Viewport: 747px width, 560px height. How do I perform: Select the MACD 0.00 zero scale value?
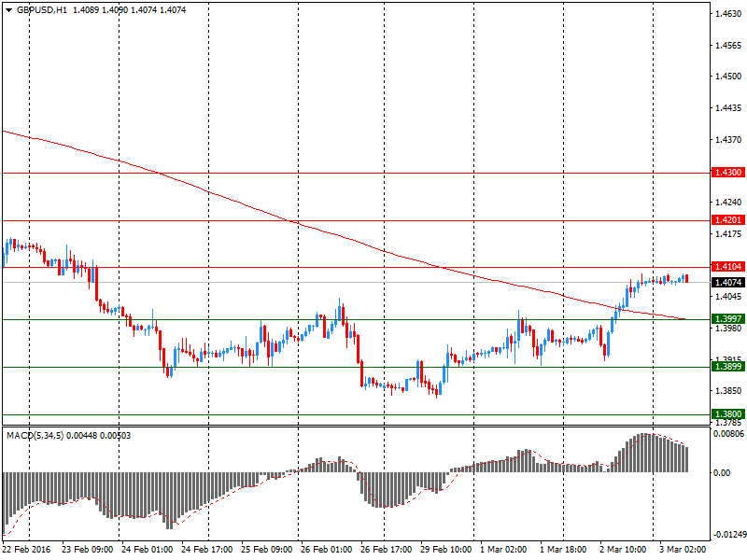point(722,473)
